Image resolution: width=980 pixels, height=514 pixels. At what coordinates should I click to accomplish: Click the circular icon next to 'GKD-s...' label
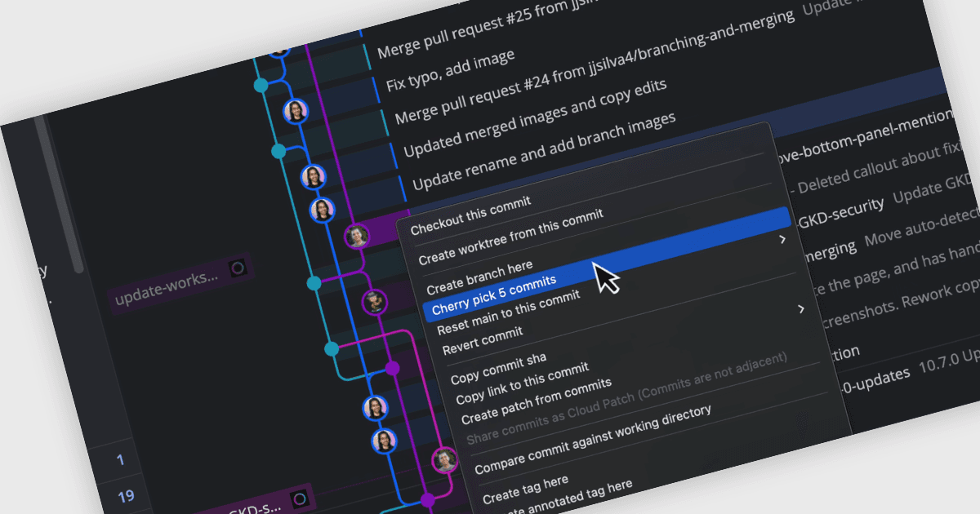pos(300,498)
